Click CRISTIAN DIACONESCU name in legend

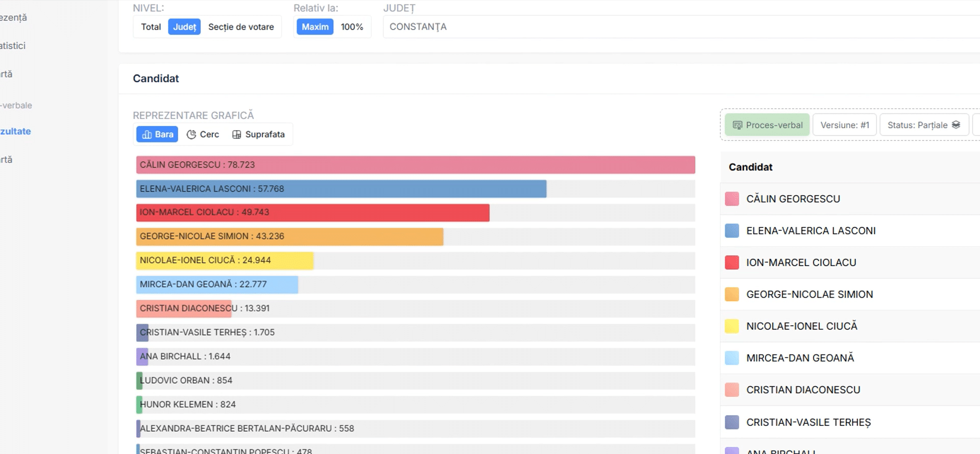803,390
